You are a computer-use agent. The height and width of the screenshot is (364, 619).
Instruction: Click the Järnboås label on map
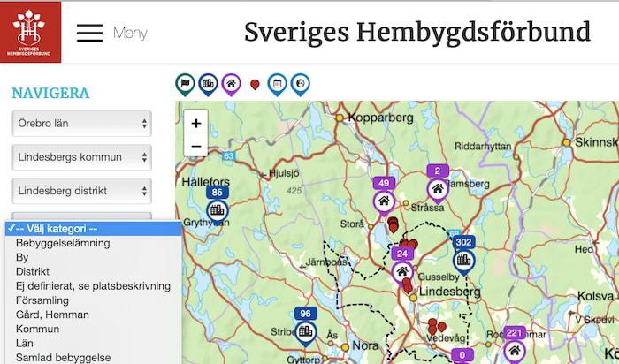pos(326,262)
